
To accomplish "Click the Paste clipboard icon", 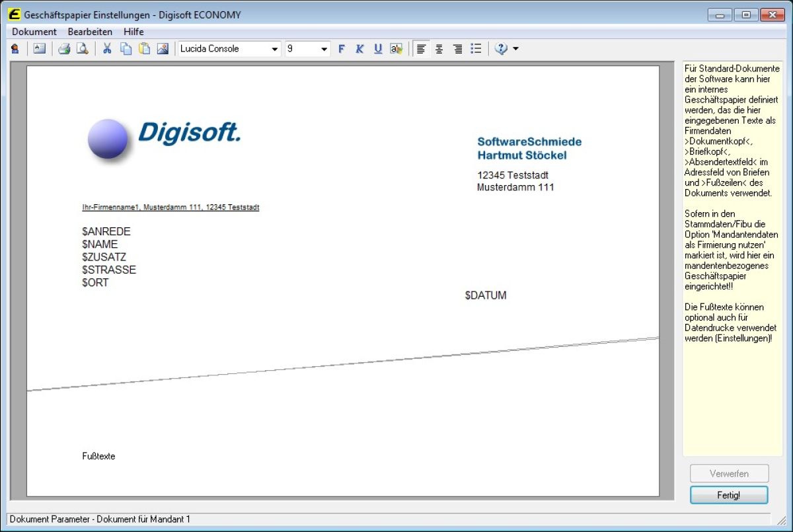I will point(144,49).
